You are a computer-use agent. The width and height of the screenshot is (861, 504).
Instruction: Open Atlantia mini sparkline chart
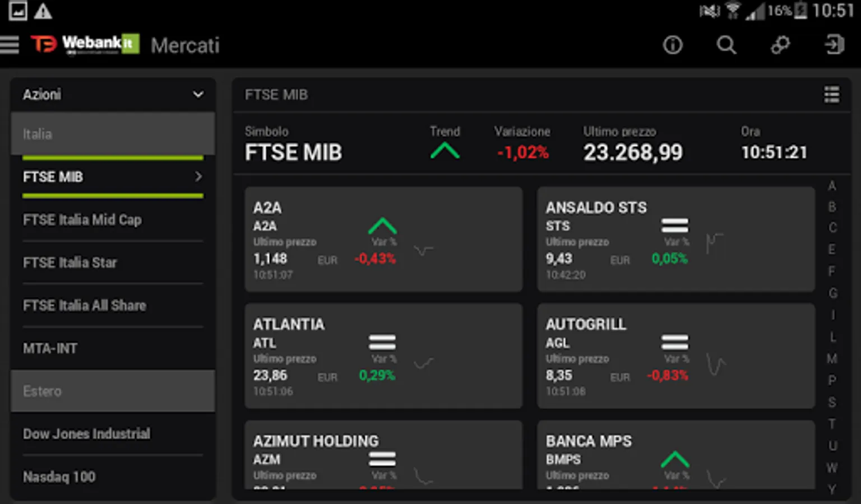pos(424,364)
